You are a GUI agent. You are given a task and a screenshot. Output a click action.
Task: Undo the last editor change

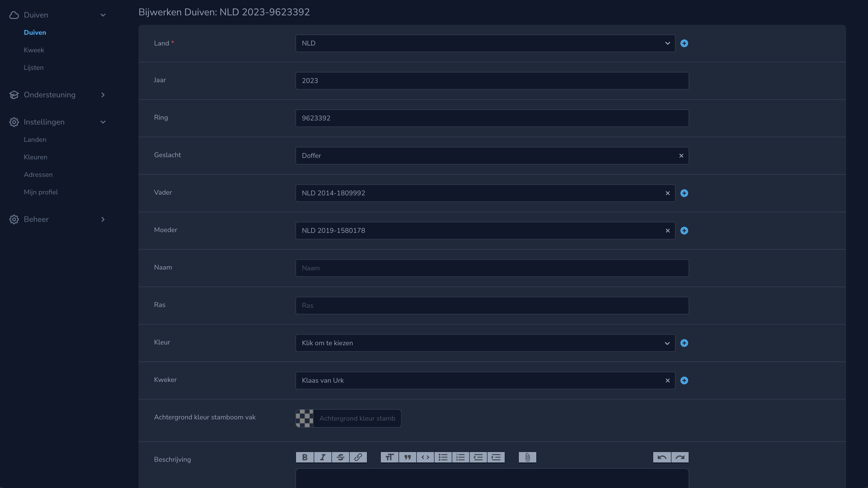[x=662, y=457]
